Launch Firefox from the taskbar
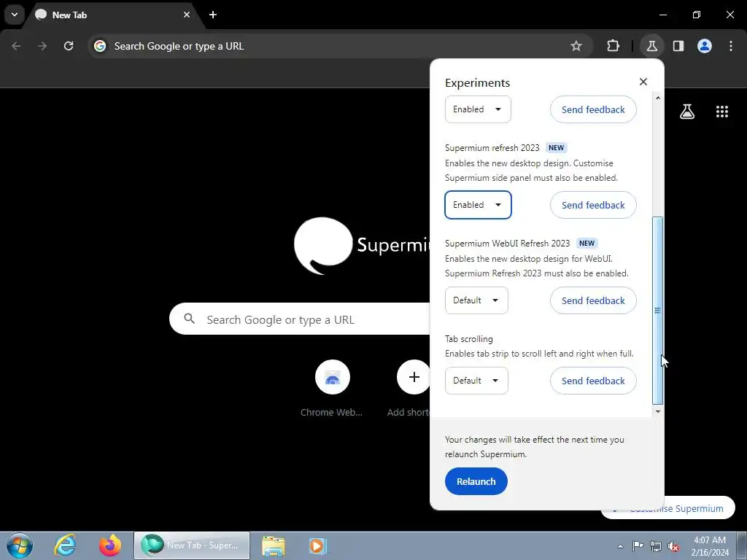747x560 pixels. tap(110, 545)
